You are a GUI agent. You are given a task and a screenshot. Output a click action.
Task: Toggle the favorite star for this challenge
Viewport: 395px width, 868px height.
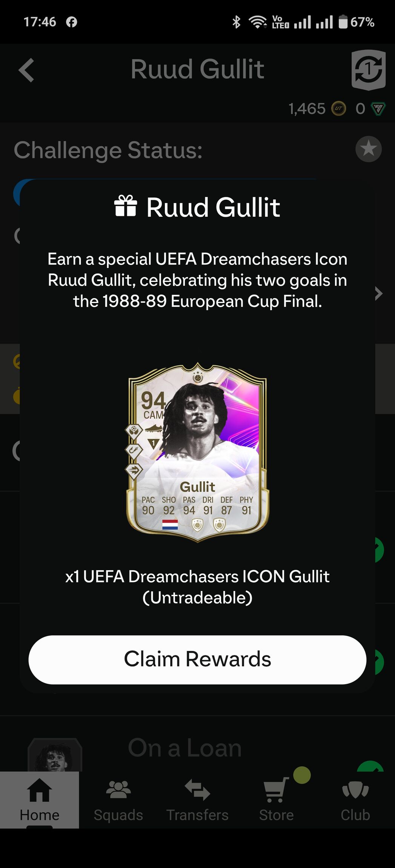click(x=368, y=149)
